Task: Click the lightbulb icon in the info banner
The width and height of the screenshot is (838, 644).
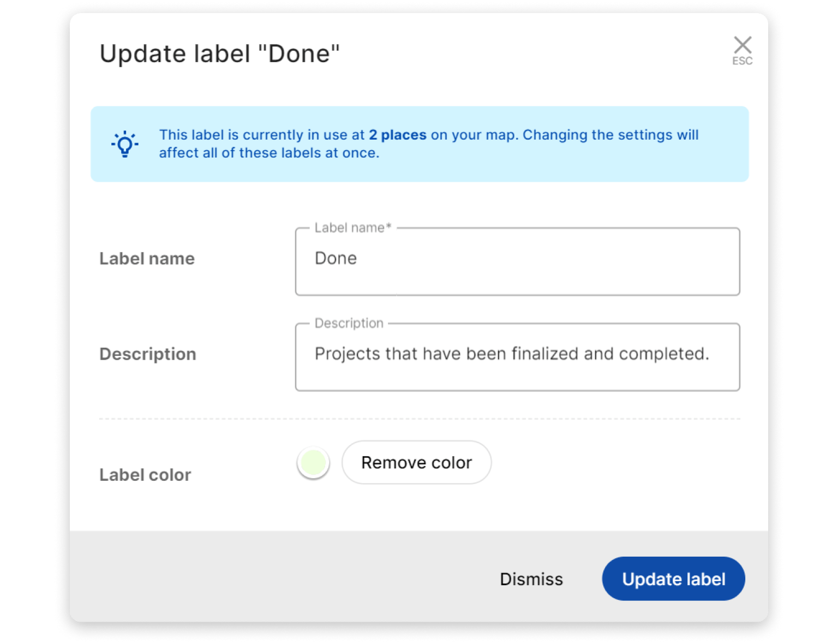Action: (x=124, y=144)
